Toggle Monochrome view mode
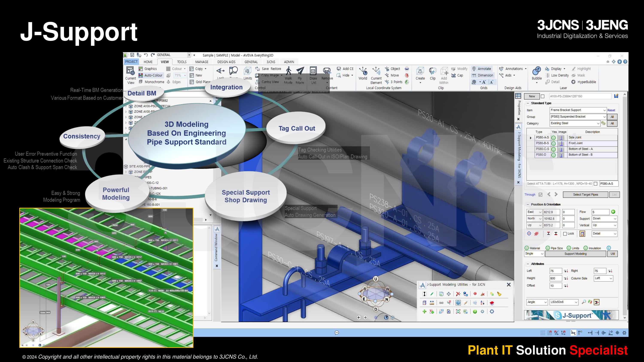 151,82
